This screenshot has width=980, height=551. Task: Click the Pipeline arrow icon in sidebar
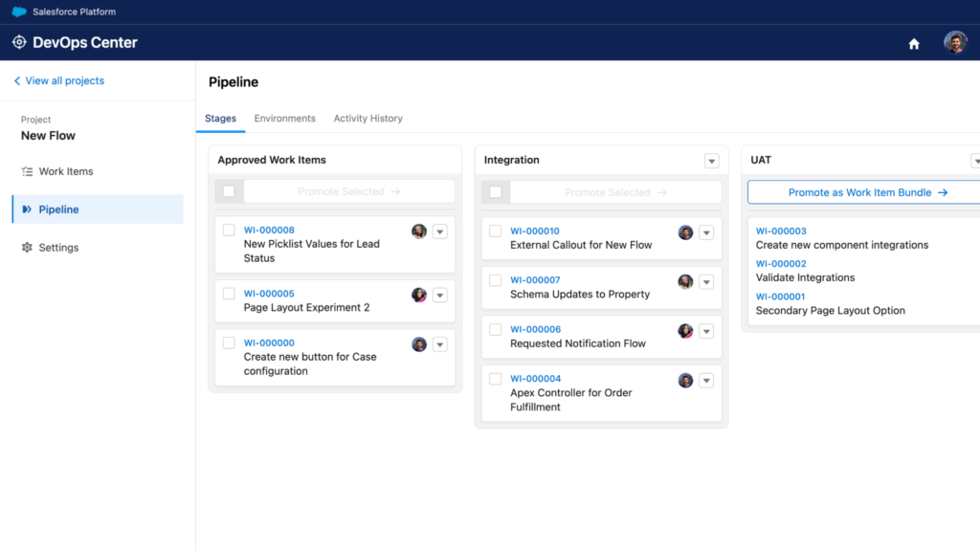[x=27, y=209]
